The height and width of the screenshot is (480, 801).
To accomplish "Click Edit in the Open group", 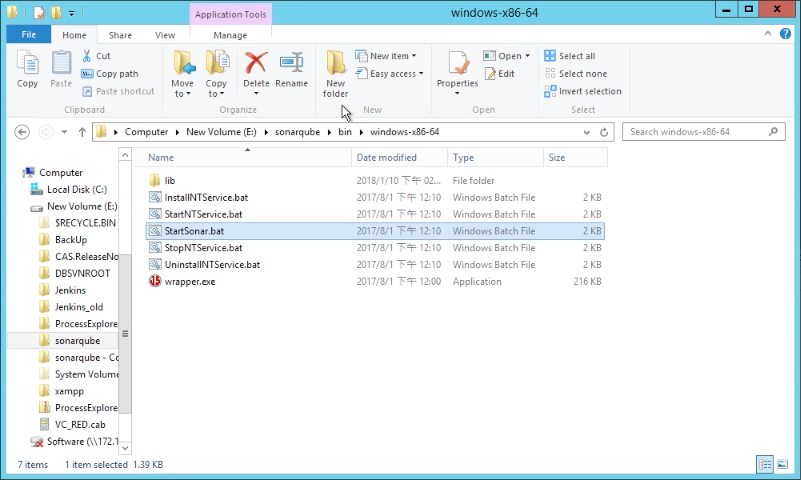I will coord(500,74).
